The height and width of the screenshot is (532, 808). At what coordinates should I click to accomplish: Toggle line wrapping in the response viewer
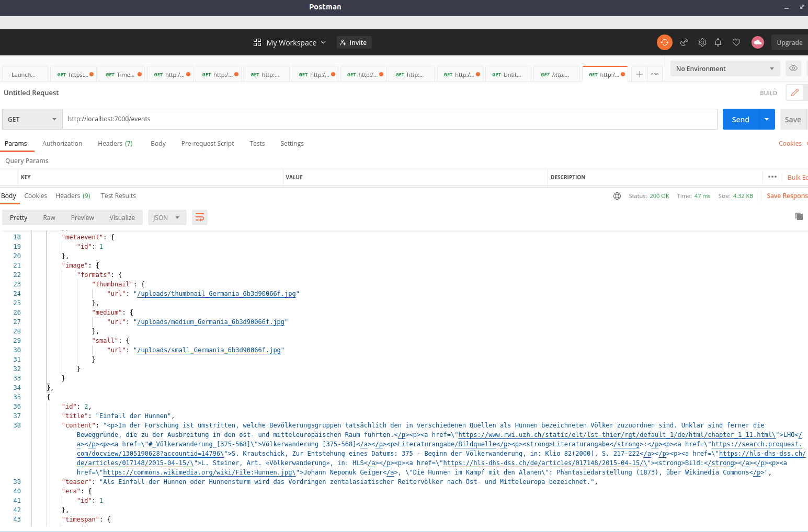(200, 217)
